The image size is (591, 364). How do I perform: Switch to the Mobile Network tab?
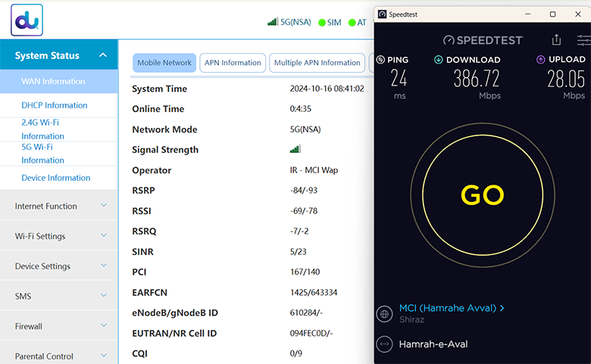164,63
